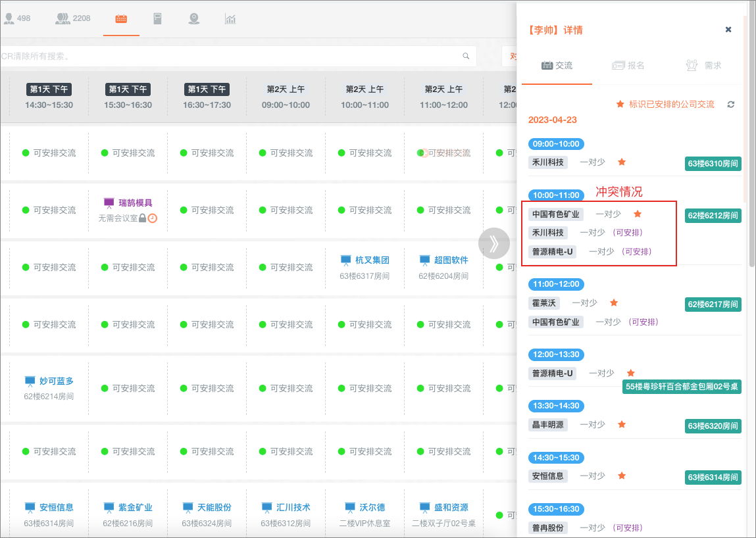Open the 汇川技术 meeting entry
This screenshot has height=538, width=756.
point(293,507)
